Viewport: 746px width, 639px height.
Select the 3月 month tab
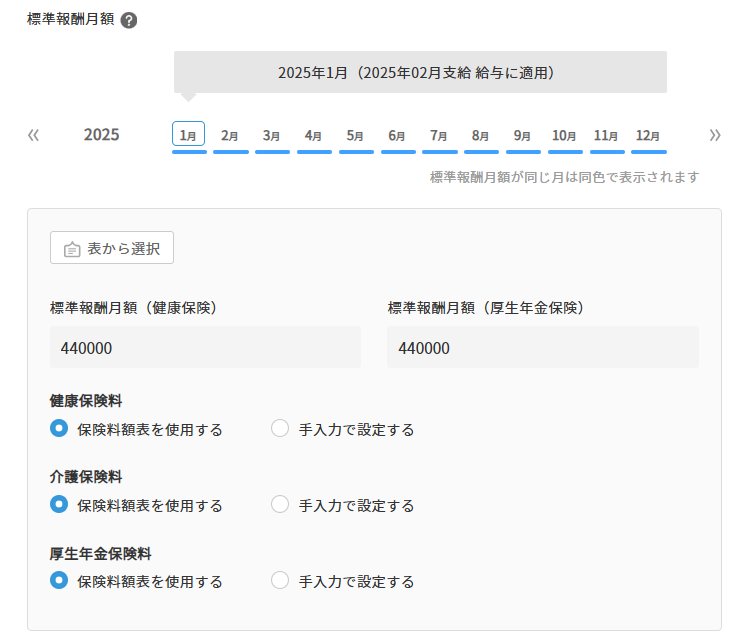(x=272, y=135)
